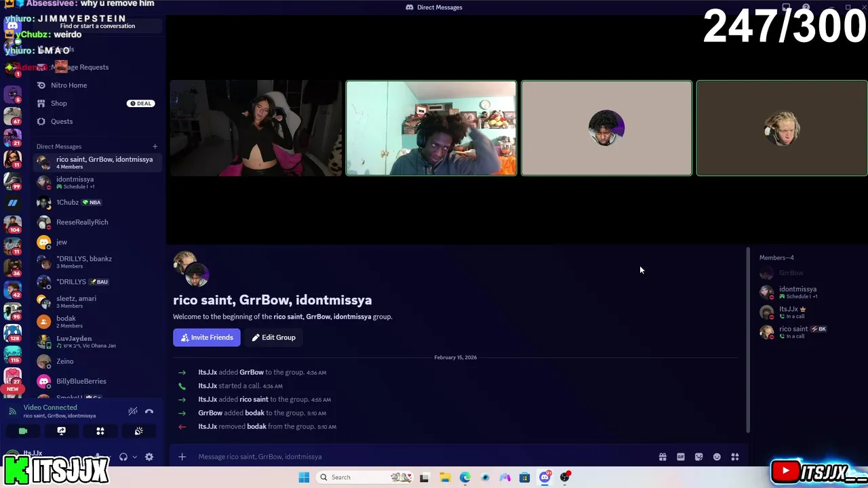
Task: Open the rico saint, GrrBow, idontmissya group DM
Action: click(97, 163)
